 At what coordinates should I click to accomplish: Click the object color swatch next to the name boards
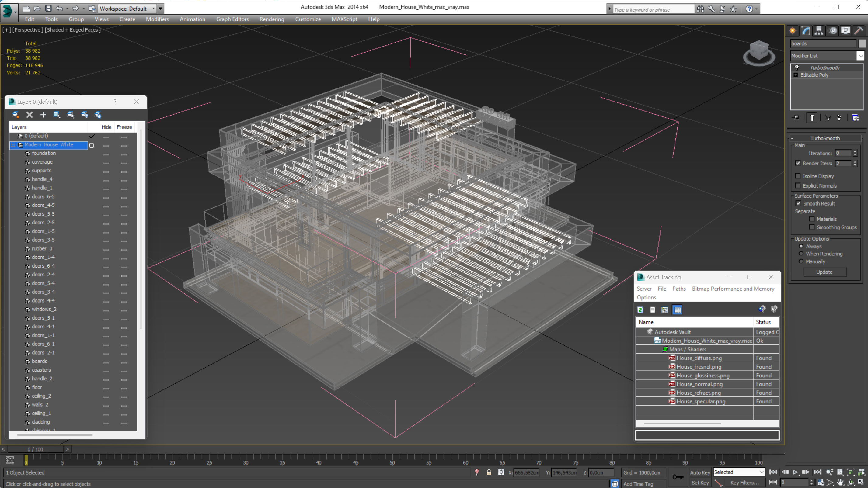(862, 43)
